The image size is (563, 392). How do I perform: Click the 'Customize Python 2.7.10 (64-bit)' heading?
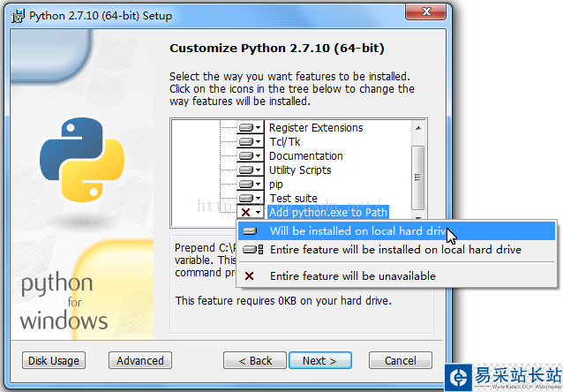[277, 49]
